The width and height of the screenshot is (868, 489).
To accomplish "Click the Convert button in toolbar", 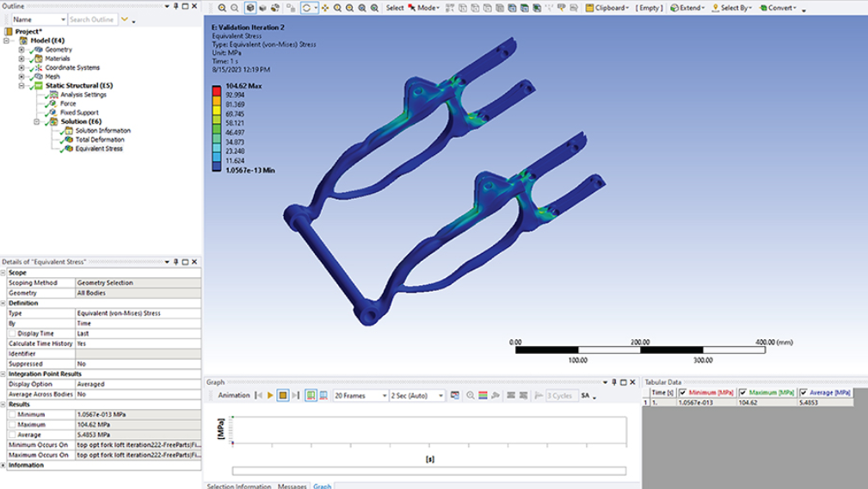I will [x=779, y=8].
